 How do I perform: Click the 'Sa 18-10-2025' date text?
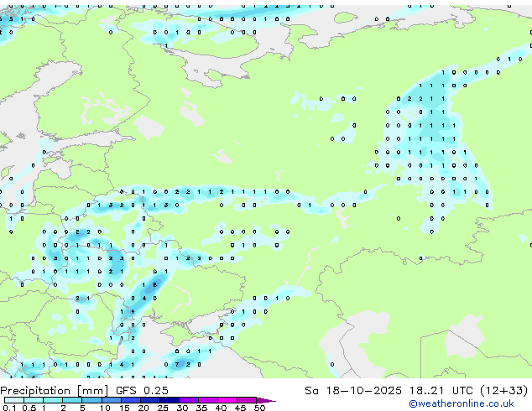[x=353, y=391]
